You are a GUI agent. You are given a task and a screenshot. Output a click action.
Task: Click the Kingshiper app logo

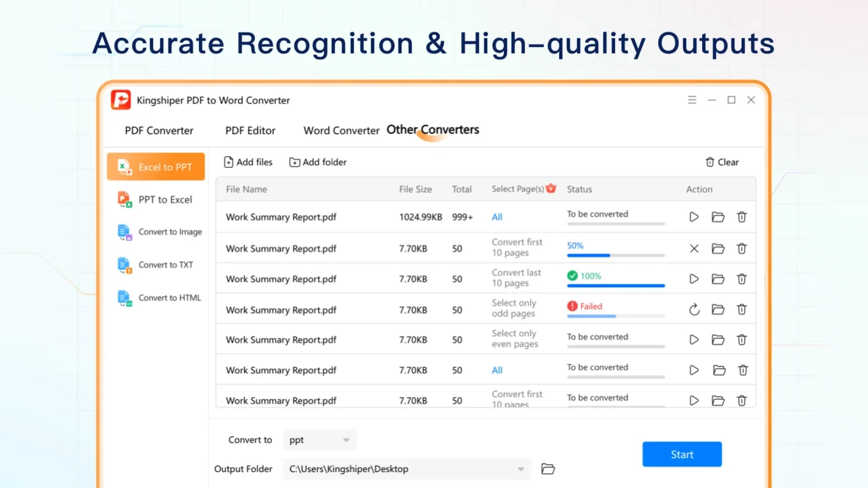[x=121, y=99]
